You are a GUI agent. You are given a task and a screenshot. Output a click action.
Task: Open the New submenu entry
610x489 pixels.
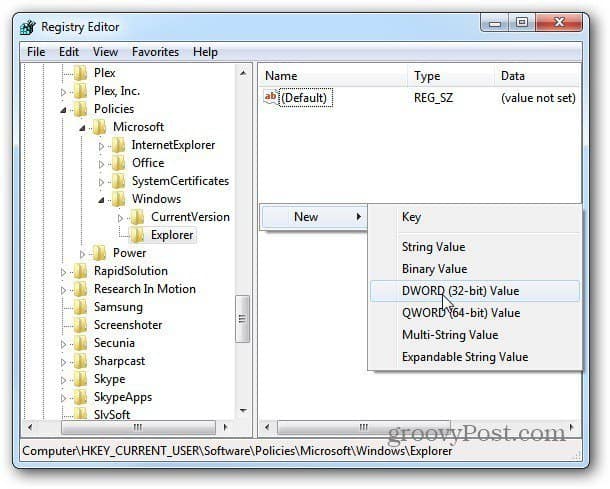(314, 217)
